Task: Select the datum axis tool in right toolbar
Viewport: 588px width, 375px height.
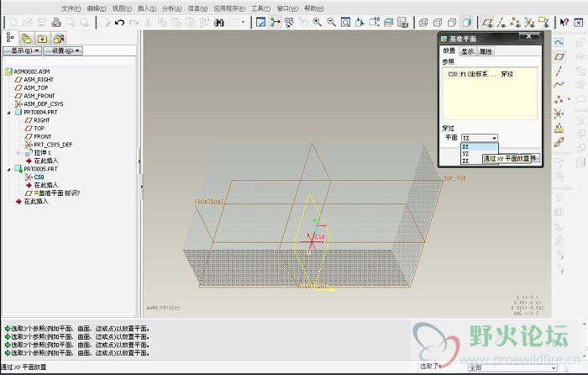Action: [559, 71]
